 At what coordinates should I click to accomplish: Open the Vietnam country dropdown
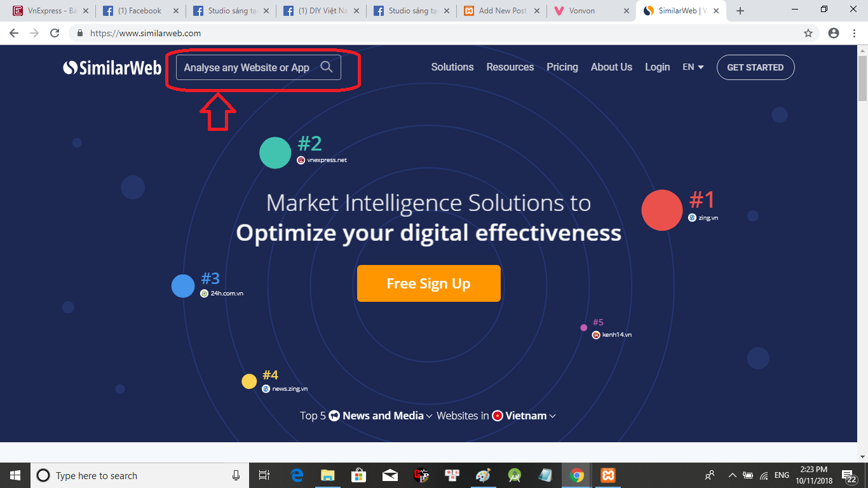[x=525, y=416]
